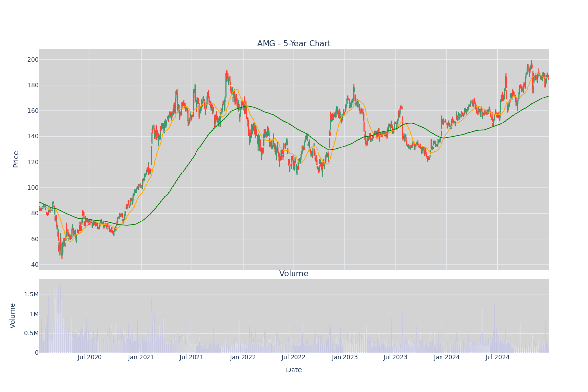Click the Volume subplot title
588x392 pixels.
[x=294, y=274]
